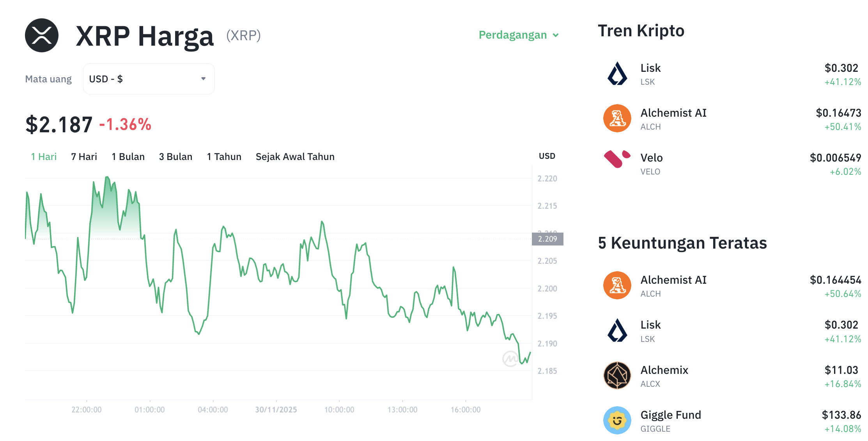Click the Alchemist AI icon in 5 Keuntungan Teratas
Image resolution: width=868 pixels, height=441 pixels.
click(617, 286)
